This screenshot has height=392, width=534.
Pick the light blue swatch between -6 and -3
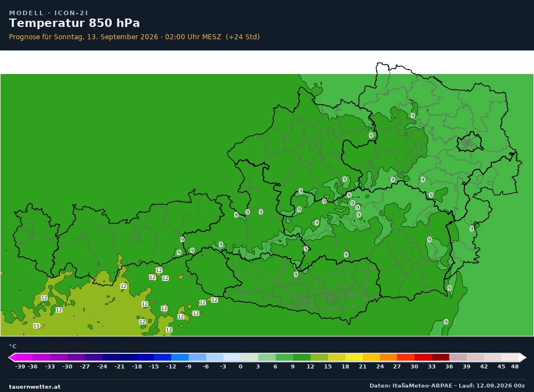214,357
